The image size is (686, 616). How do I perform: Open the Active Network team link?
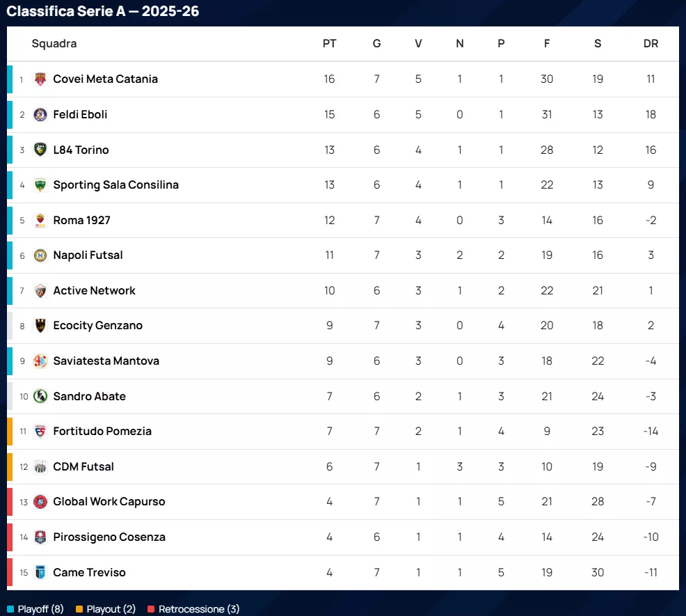[94, 290]
